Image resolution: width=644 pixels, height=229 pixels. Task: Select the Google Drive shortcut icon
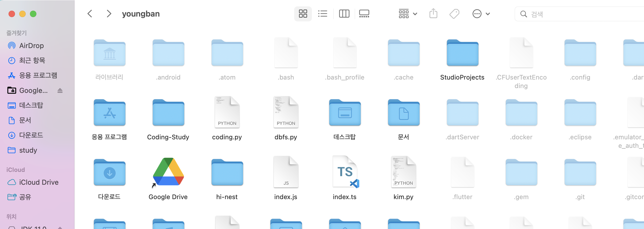pos(168,172)
